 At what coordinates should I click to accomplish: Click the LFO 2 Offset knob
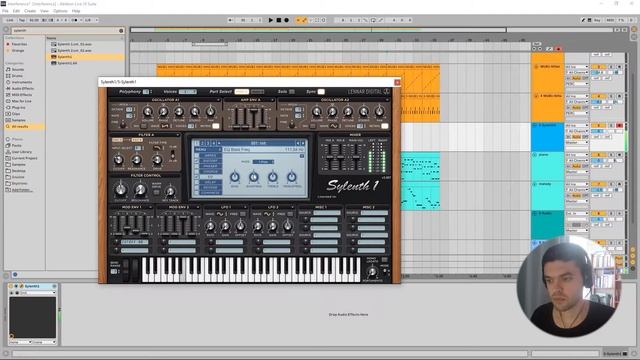coord(288,226)
